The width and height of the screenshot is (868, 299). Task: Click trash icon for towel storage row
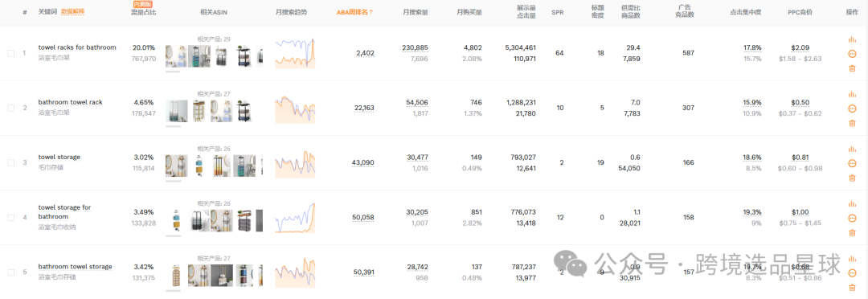click(x=852, y=178)
